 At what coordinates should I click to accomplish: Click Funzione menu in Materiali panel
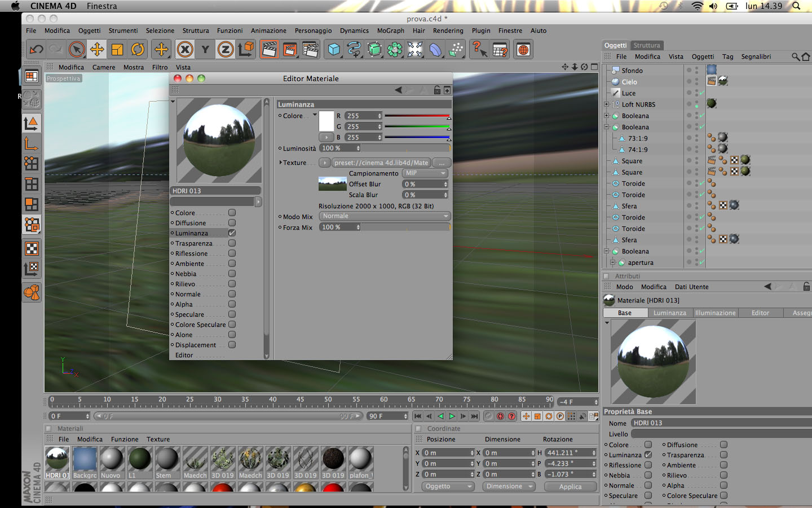point(125,439)
